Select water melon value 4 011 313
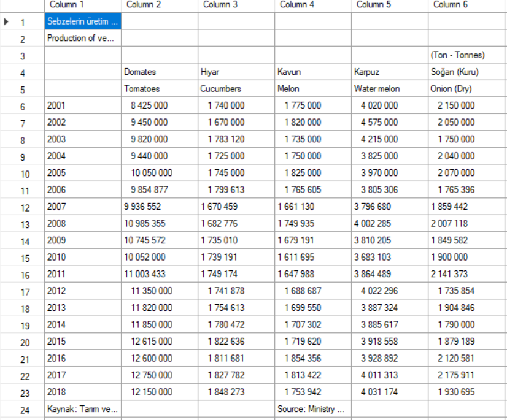 (x=389, y=375)
